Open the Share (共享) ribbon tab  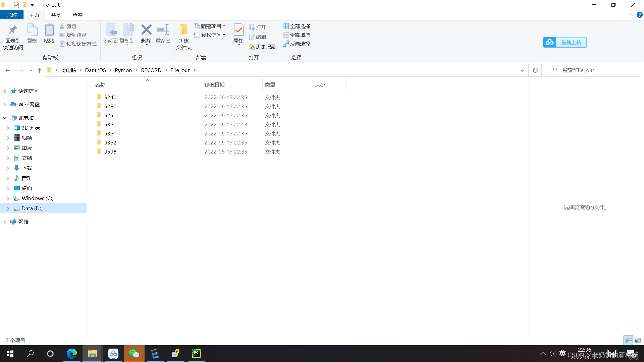point(56,15)
